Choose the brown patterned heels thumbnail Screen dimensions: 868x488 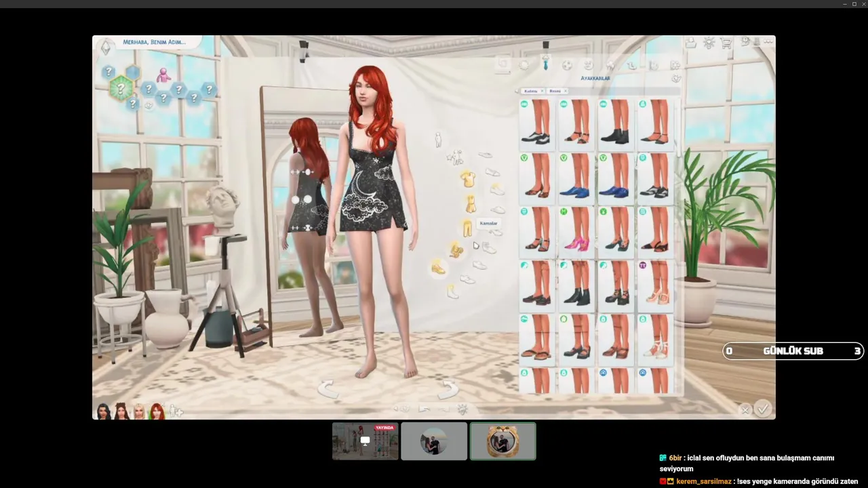pos(538,178)
